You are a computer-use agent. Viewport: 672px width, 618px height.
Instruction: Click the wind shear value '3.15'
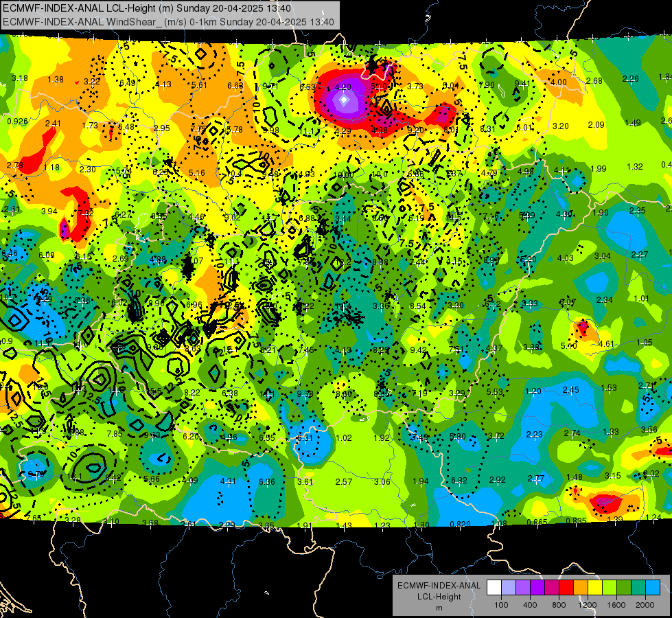coord(613,476)
